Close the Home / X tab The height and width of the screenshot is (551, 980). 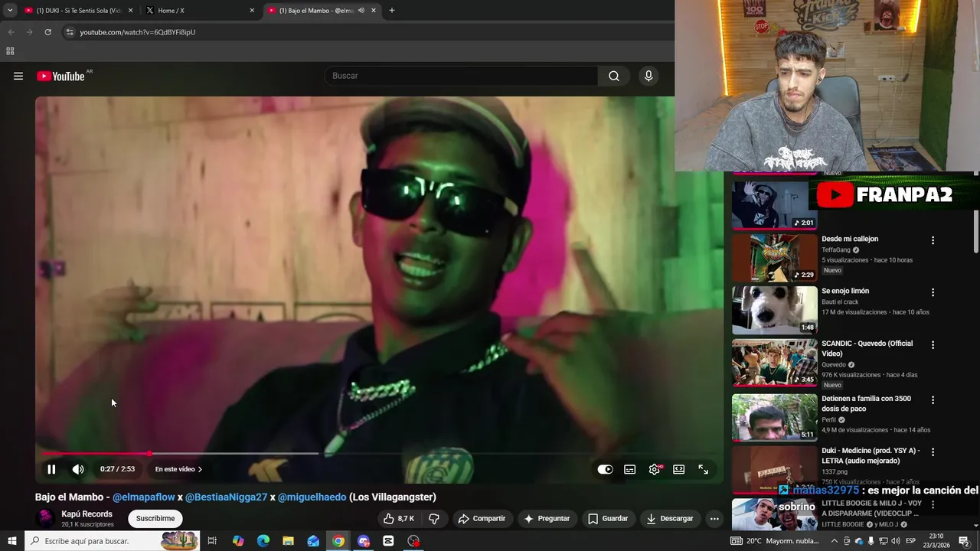[x=252, y=11]
